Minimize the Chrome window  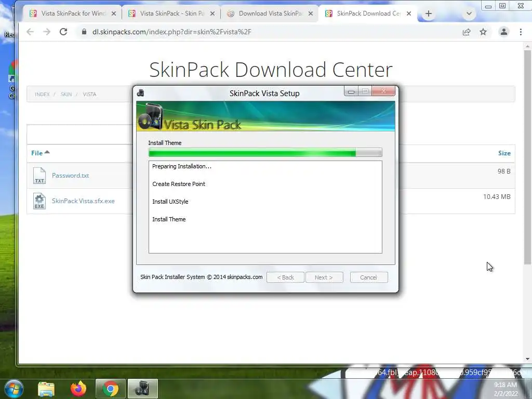[x=488, y=6]
